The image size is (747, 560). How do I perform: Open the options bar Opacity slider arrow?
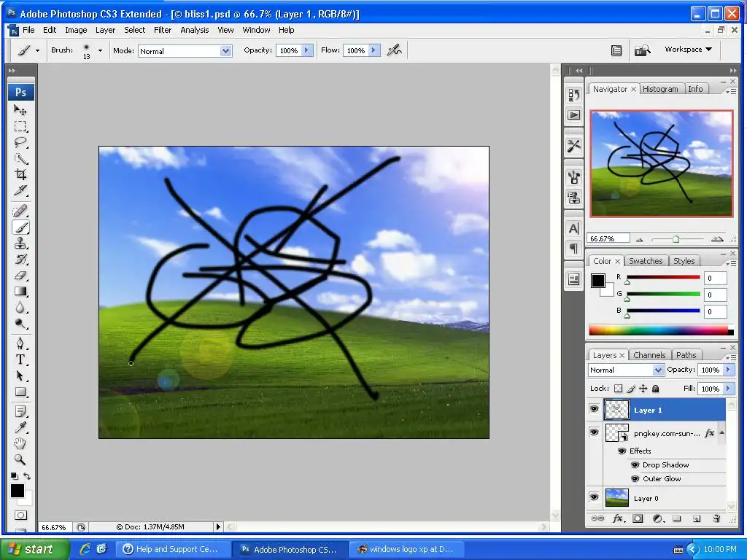click(x=306, y=50)
